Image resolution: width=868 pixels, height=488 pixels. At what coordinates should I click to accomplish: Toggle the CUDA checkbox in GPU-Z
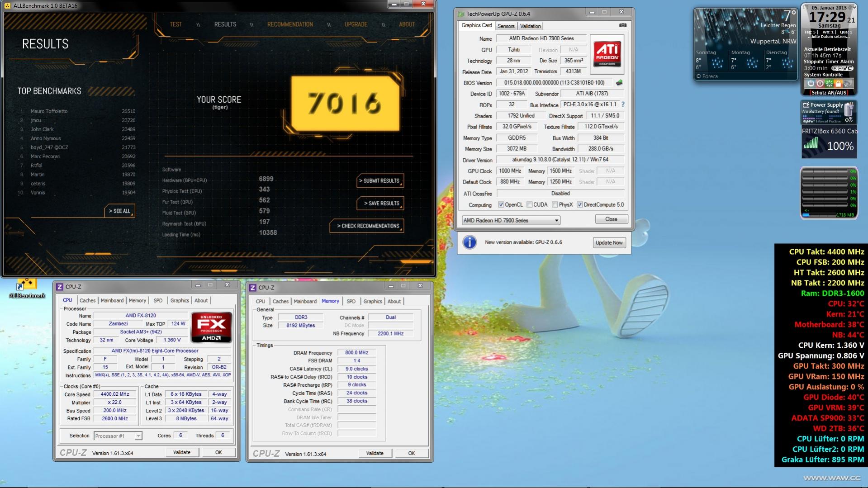tap(529, 205)
